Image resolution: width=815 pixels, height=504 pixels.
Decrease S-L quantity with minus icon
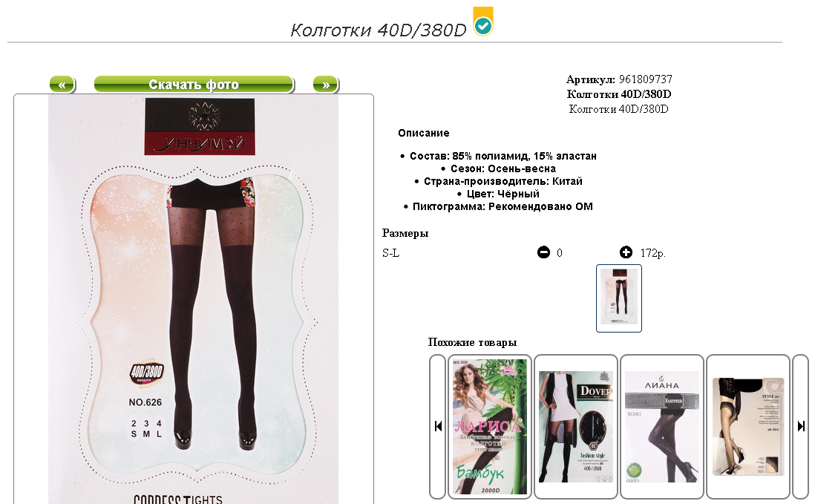(543, 252)
